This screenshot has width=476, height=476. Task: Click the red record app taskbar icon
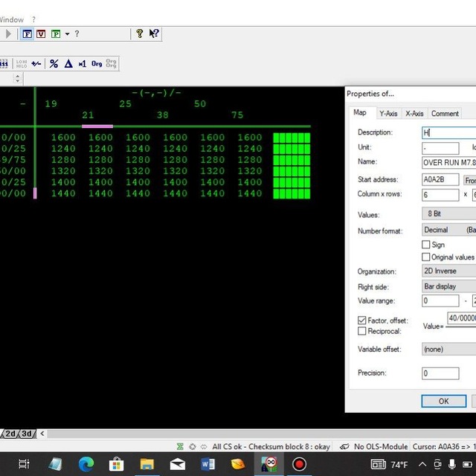click(299, 464)
